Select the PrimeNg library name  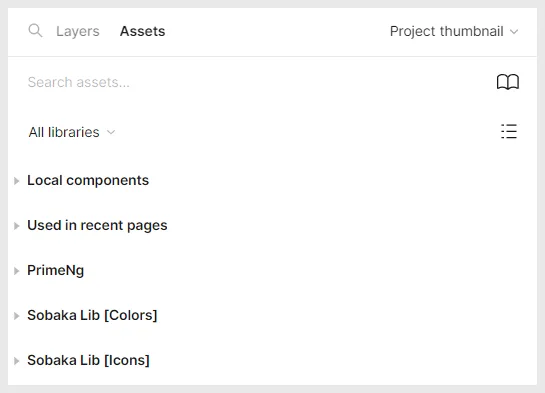click(56, 270)
